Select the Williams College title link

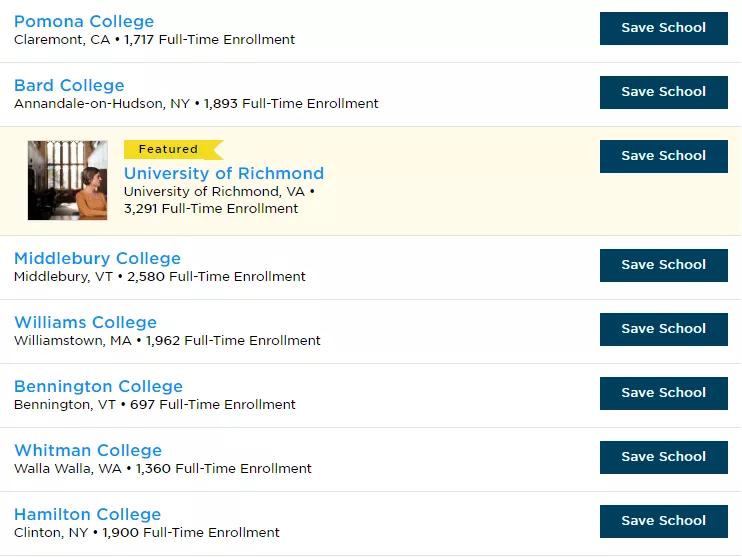click(x=86, y=322)
